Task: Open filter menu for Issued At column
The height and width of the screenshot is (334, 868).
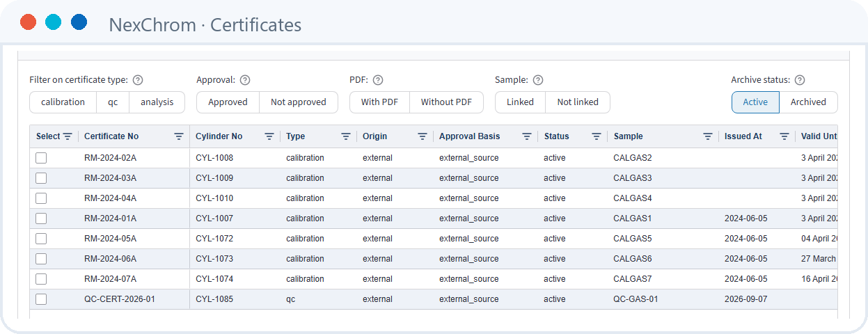Action: click(x=784, y=136)
